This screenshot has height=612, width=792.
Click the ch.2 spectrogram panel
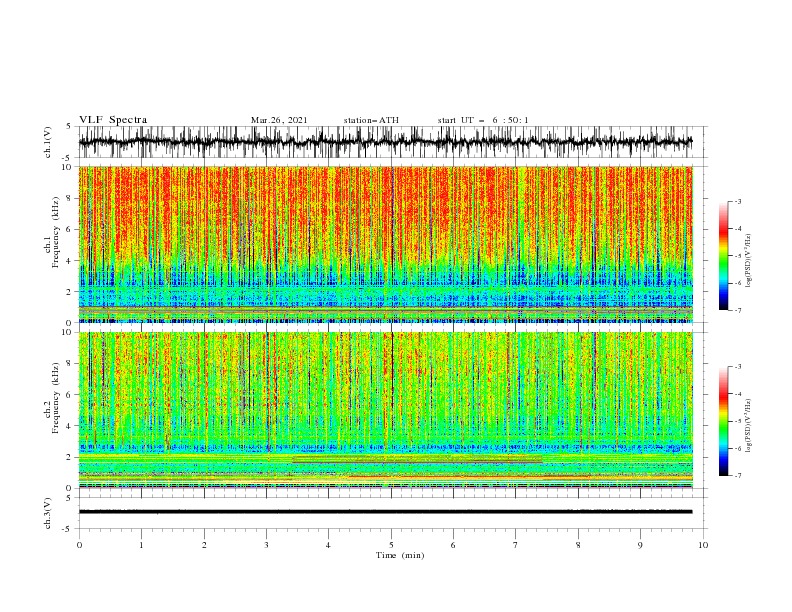(385, 410)
